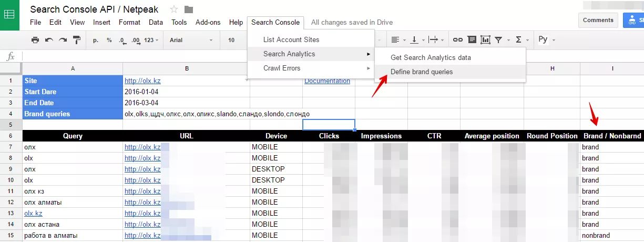Click the blue Share button
Viewport: 644px width, 242px height.
633,20
